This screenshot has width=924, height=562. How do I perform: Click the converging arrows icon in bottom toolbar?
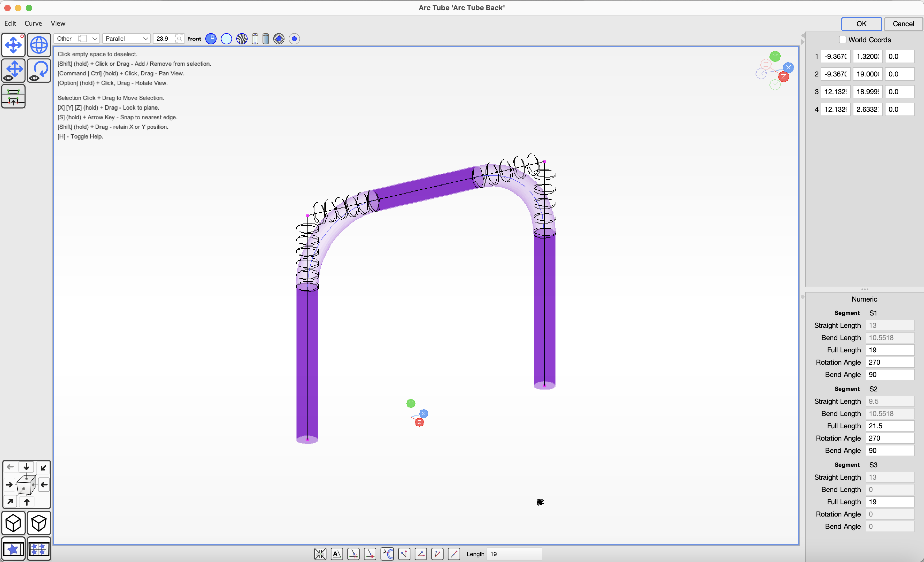pyautogui.click(x=320, y=554)
